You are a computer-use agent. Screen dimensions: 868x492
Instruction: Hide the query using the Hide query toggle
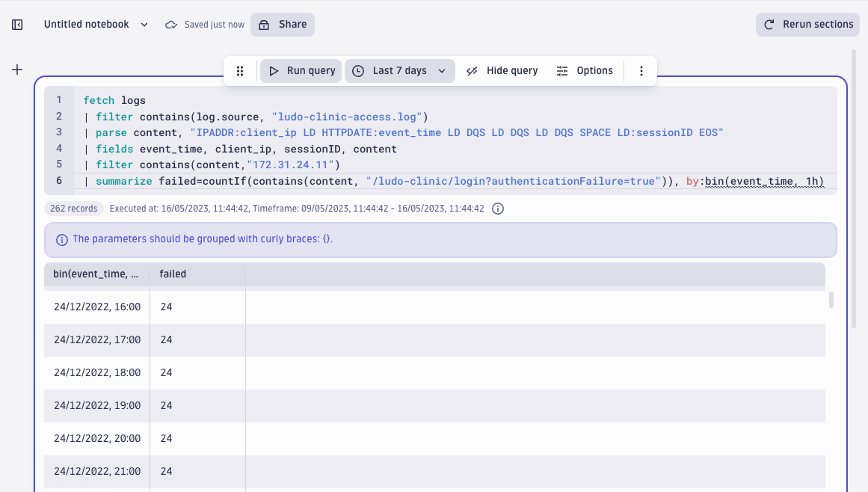click(501, 70)
